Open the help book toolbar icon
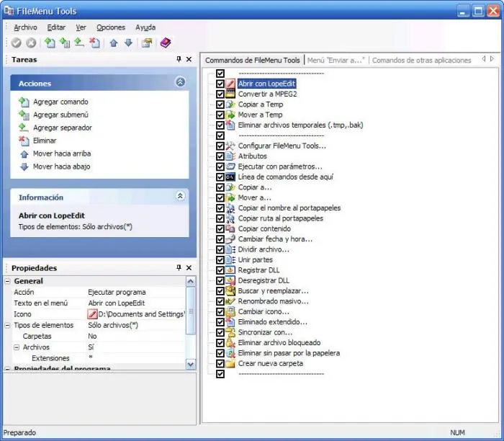The height and width of the screenshot is (441, 504). pyautogui.click(x=166, y=43)
